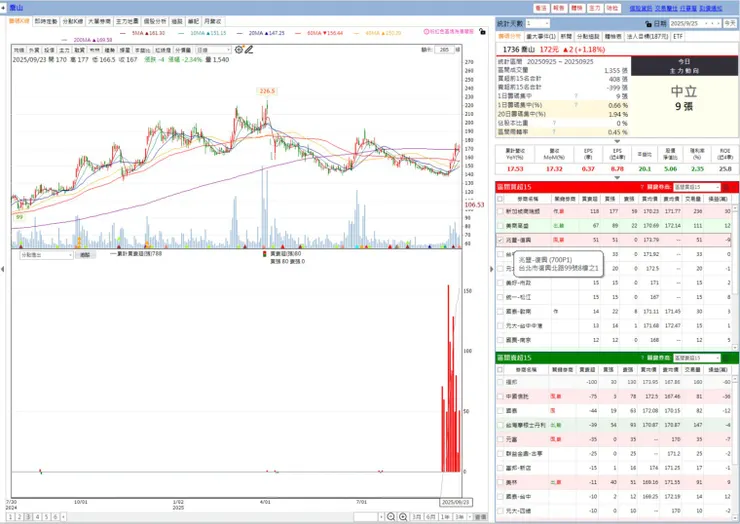Screen dimensions: 740x524
Task: Click the pink info note above the chart
Action: coord(448,32)
